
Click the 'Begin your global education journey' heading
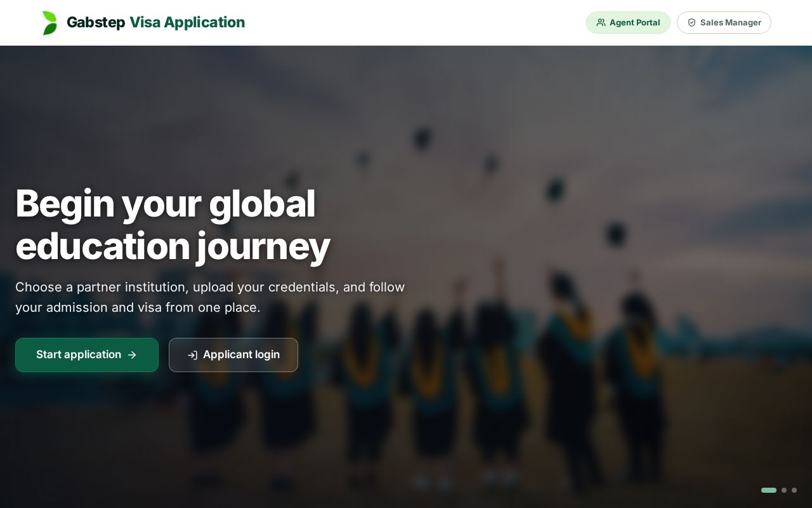173,225
